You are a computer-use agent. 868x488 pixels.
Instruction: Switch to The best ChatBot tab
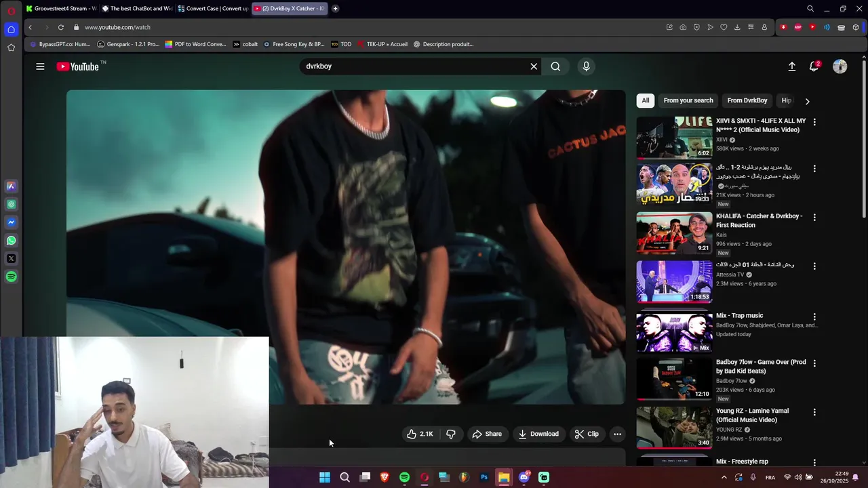pyautogui.click(x=137, y=9)
